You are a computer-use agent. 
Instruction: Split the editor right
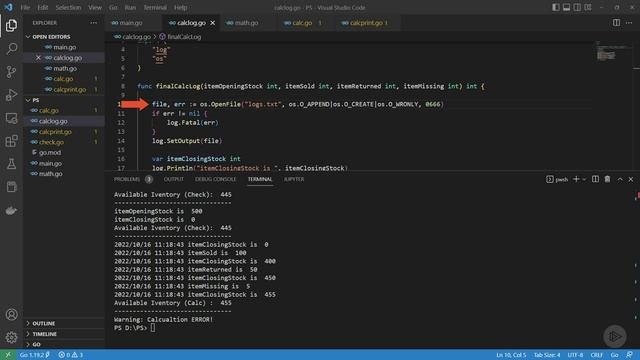pos(616,23)
